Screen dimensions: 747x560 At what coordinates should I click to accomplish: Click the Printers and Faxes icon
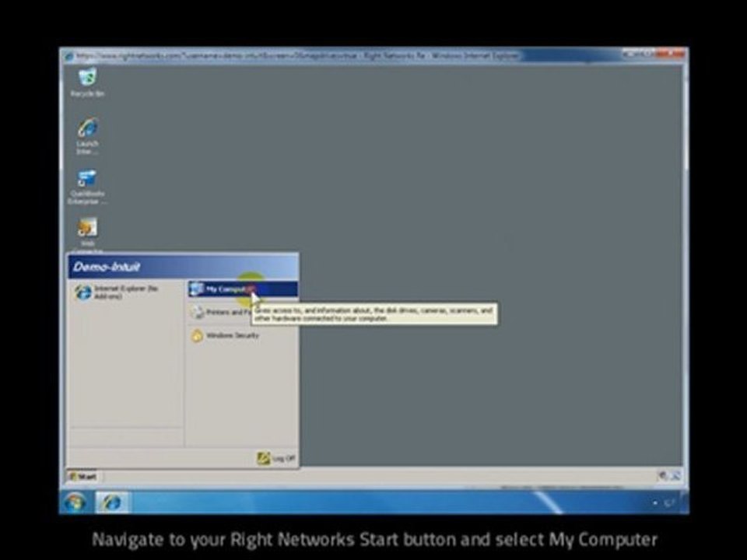197,313
